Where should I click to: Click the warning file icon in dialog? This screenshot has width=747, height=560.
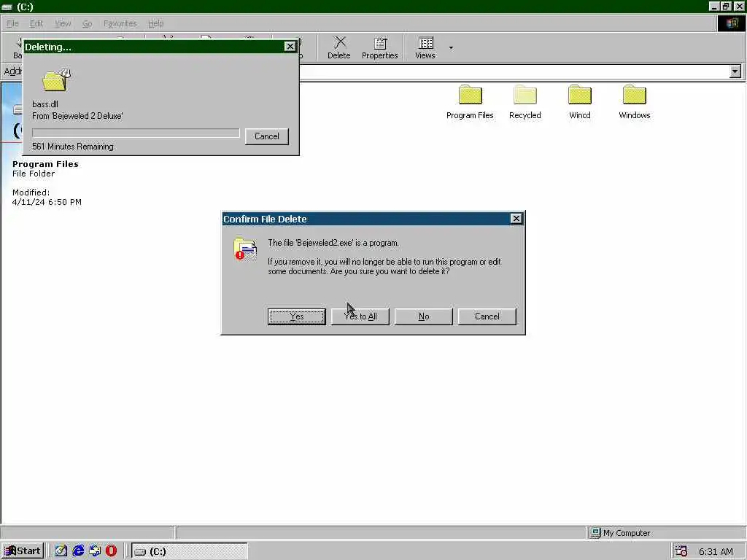(x=245, y=249)
